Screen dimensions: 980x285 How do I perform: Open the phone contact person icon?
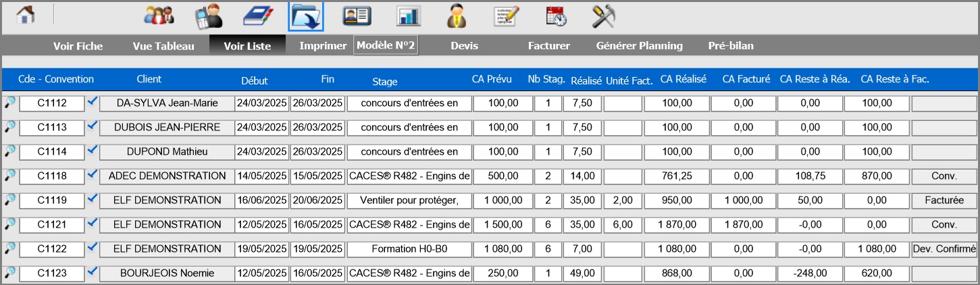pyautogui.click(x=208, y=16)
